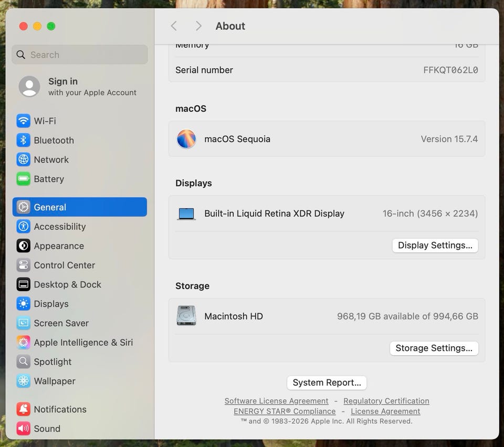The height and width of the screenshot is (447, 504).
Task: Open Apple Intelligence & Siri icon
Action: pyautogui.click(x=23, y=343)
